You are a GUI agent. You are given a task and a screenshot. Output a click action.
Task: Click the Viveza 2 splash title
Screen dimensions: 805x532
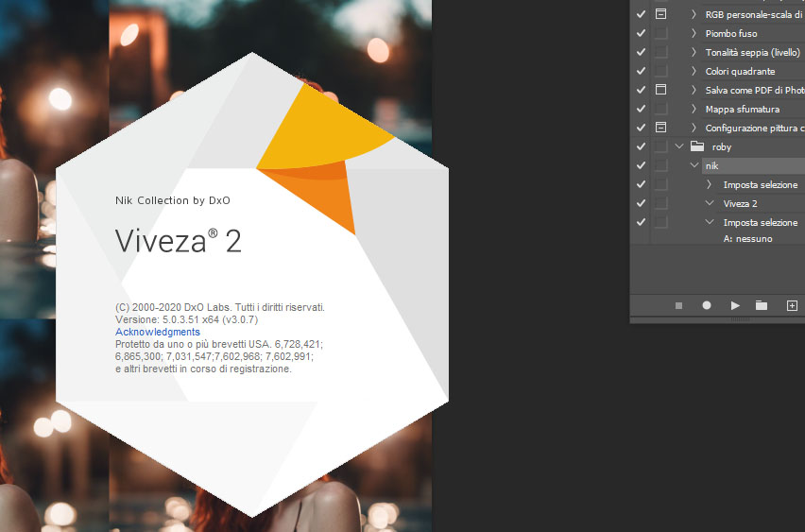click(x=179, y=240)
